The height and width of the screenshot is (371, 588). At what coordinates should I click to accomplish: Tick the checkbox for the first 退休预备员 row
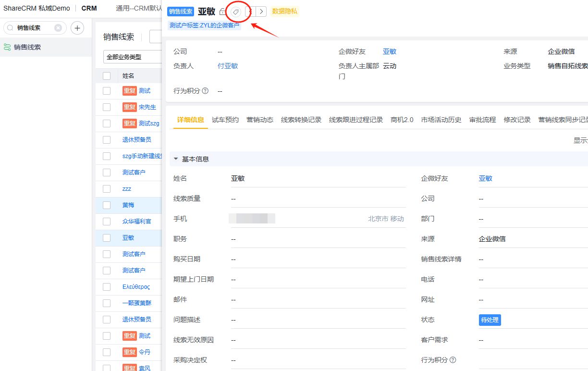coord(107,140)
